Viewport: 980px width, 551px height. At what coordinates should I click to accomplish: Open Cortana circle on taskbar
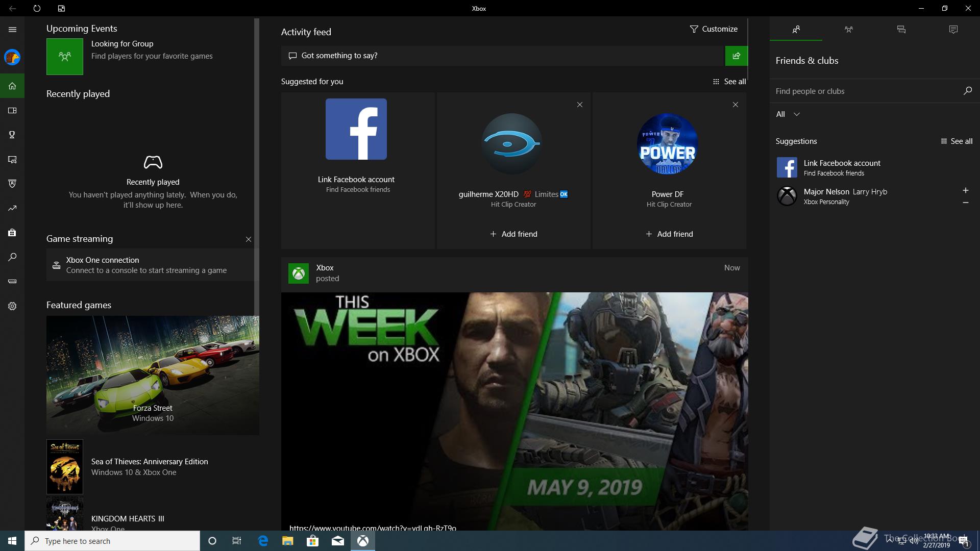tap(212, 541)
